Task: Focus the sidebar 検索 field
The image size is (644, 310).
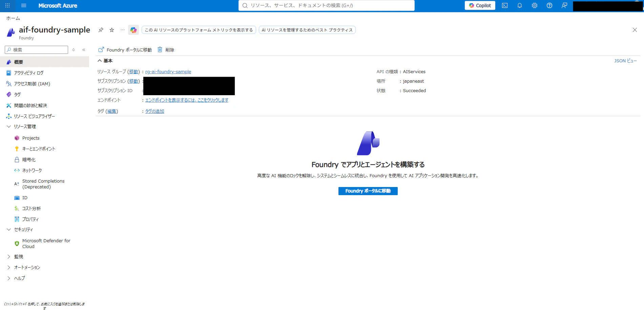Action: click(37, 50)
